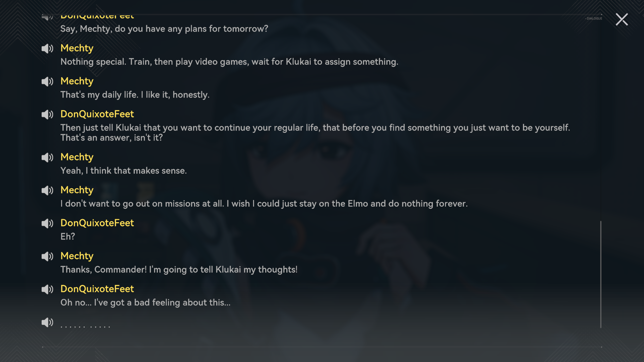Play audio for "I don't want to go out" line
Screen dimensions: 644x362
[x=47, y=190]
